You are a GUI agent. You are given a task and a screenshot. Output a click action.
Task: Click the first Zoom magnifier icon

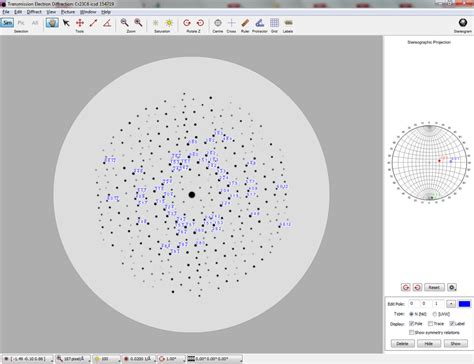(x=124, y=23)
